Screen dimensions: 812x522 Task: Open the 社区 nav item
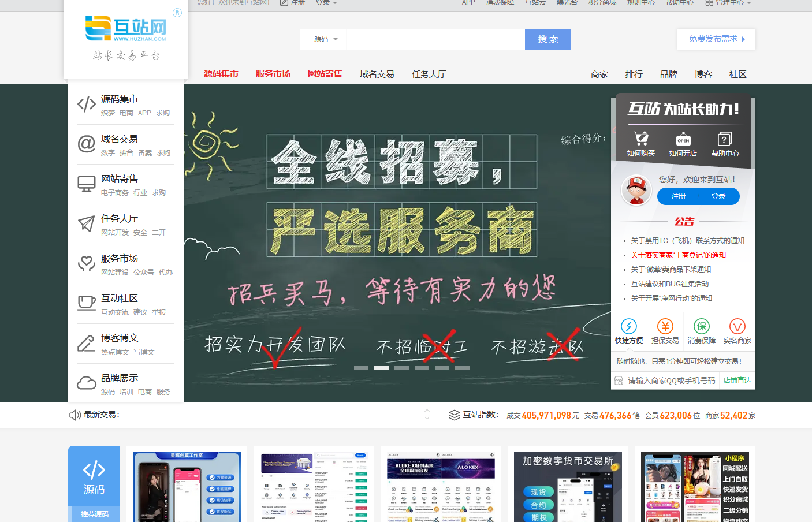738,74
